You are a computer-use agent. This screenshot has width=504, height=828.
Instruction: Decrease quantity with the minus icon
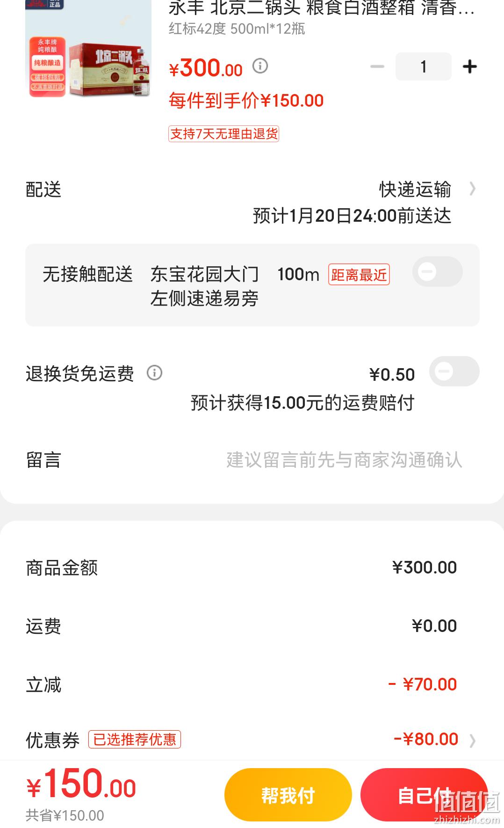pos(377,66)
